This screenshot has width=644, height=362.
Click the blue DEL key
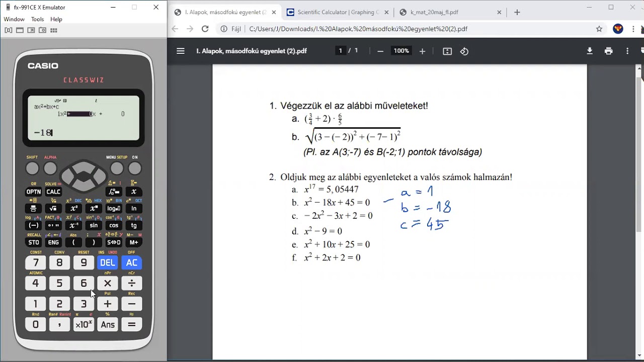108,262
